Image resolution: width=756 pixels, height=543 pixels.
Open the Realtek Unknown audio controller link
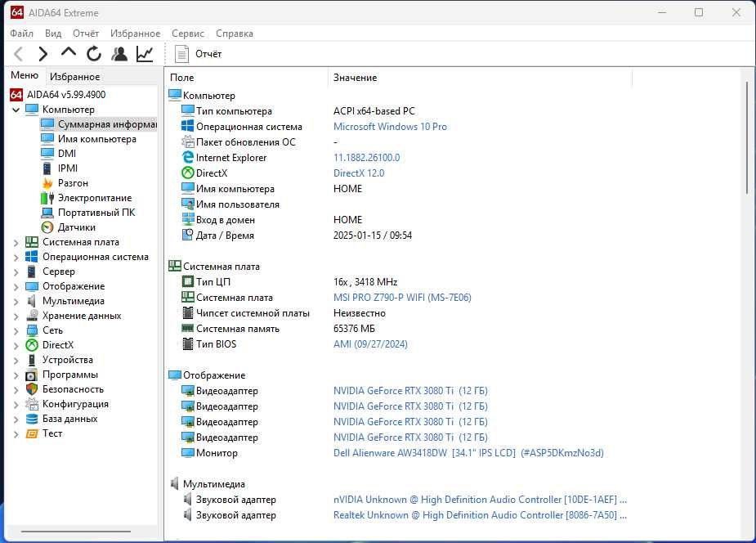pos(480,515)
